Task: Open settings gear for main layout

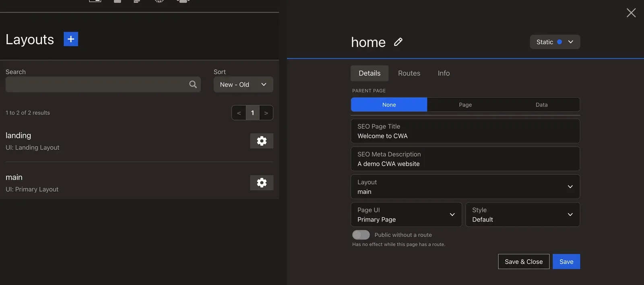Action: [x=262, y=182]
